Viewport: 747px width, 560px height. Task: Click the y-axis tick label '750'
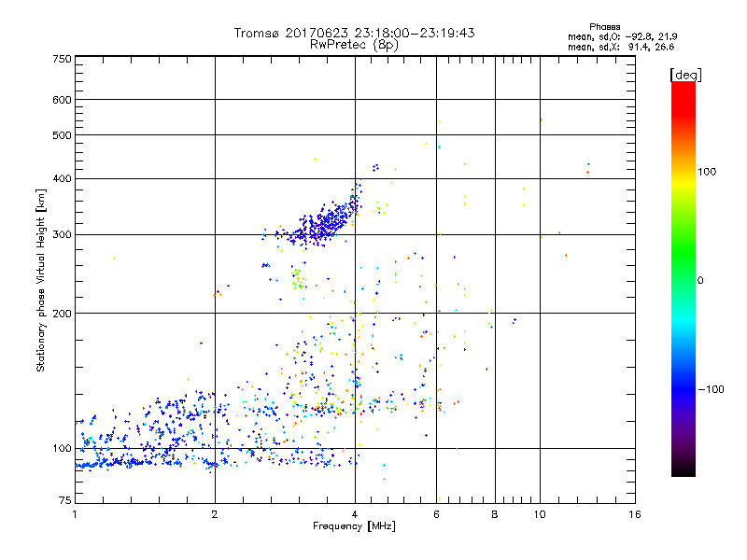tap(62, 59)
